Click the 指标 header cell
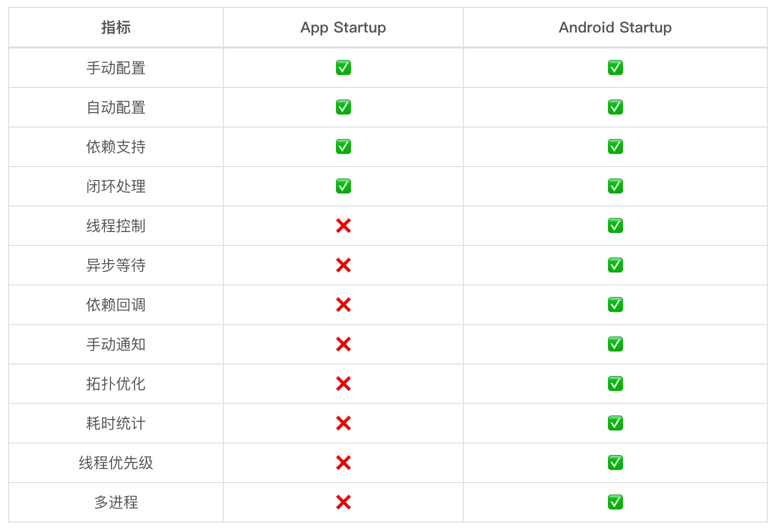Image resolution: width=778 pixels, height=532 pixels. tap(116, 27)
